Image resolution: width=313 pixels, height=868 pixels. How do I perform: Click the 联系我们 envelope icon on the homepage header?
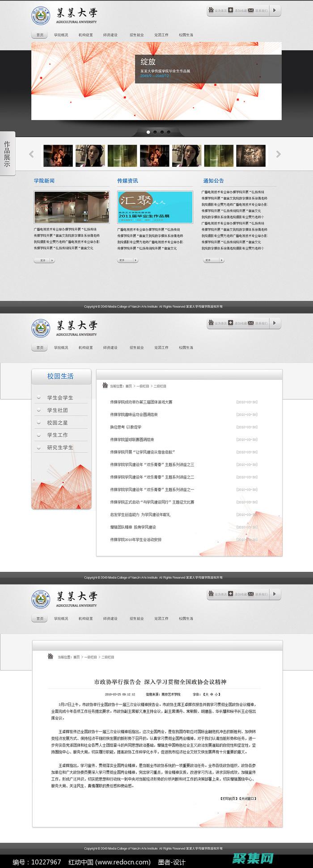[251, 9]
